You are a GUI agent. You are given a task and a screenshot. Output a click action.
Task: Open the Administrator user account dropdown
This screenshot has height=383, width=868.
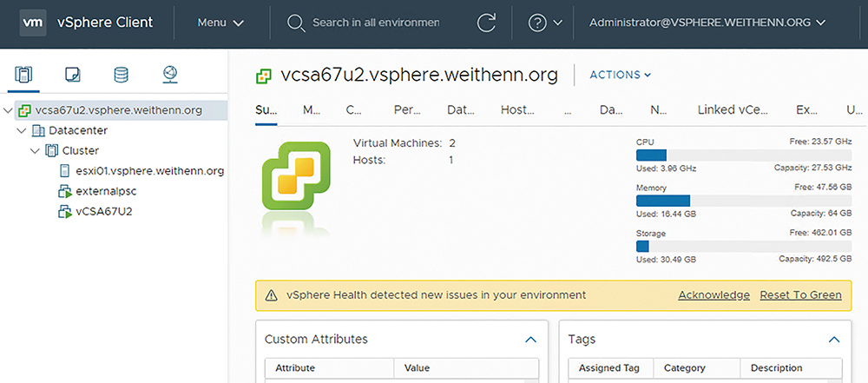pyautogui.click(x=707, y=23)
